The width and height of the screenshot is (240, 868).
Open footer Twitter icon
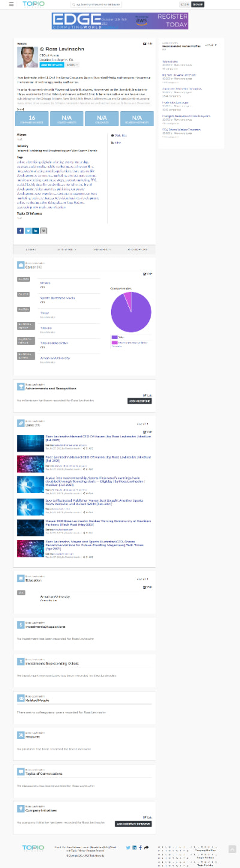click(128, 847)
